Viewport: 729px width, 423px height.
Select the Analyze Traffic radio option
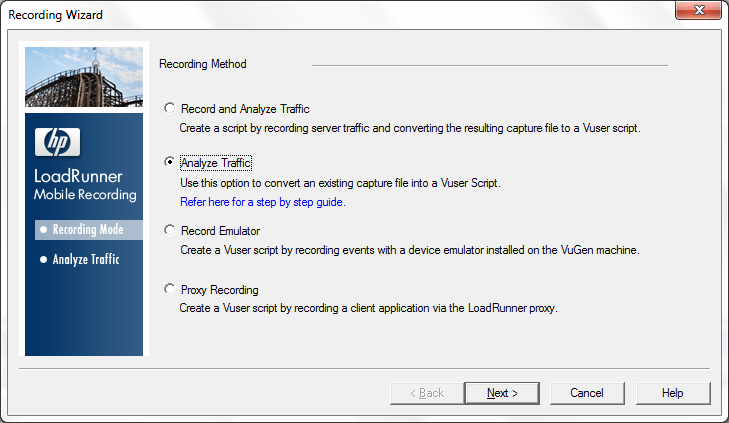pyautogui.click(x=171, y=163)
